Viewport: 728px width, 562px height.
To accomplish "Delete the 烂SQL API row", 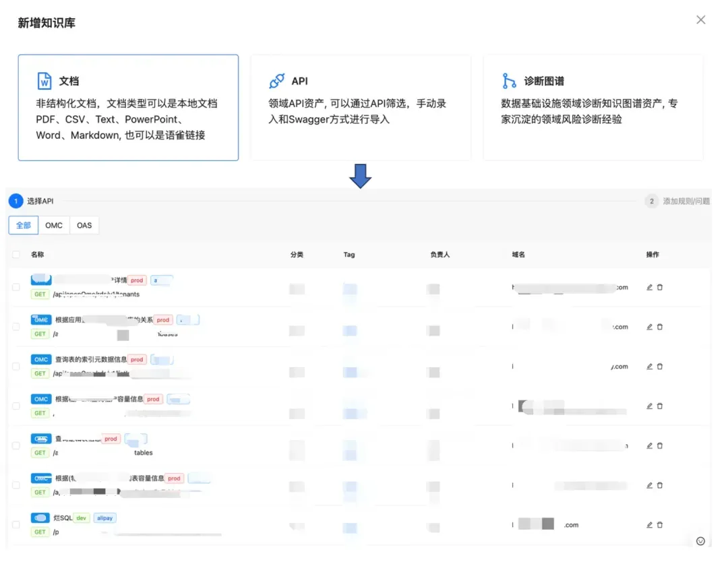I will pos(660,525).
